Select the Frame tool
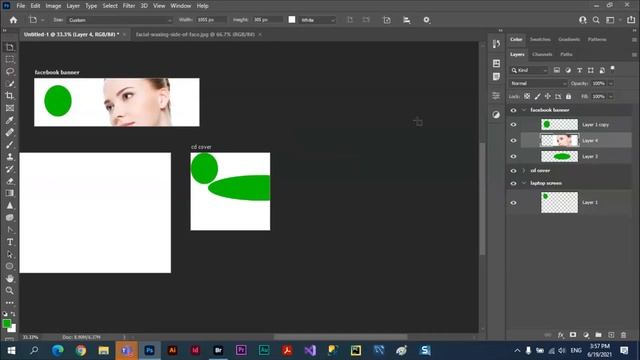 point(10,108)
